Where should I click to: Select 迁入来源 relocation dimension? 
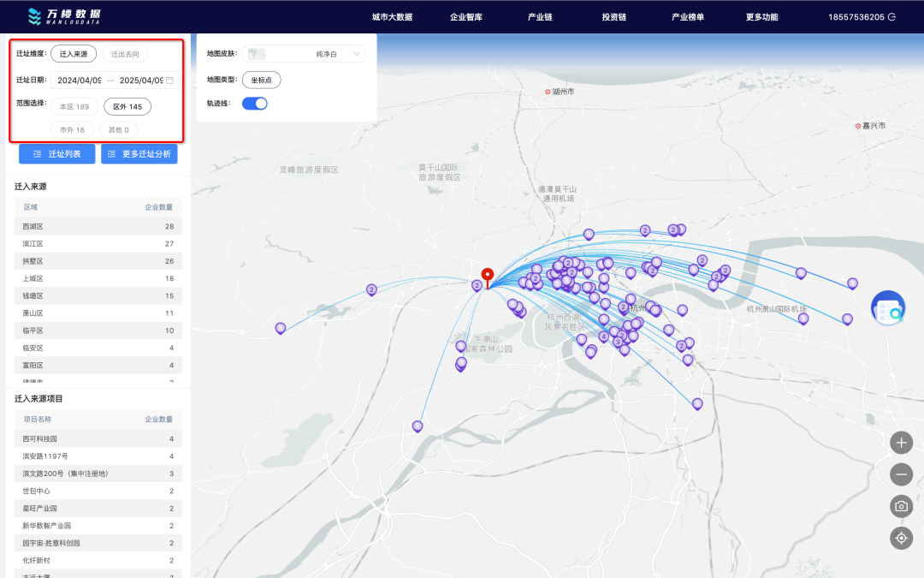pyautogui.click(x=74, y=54)
